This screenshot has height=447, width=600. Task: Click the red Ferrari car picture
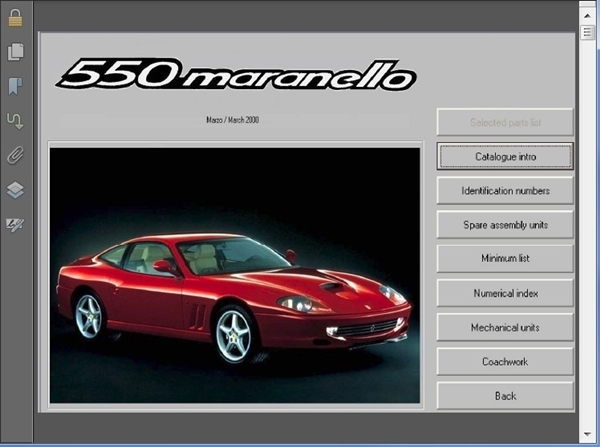(235, 276)
